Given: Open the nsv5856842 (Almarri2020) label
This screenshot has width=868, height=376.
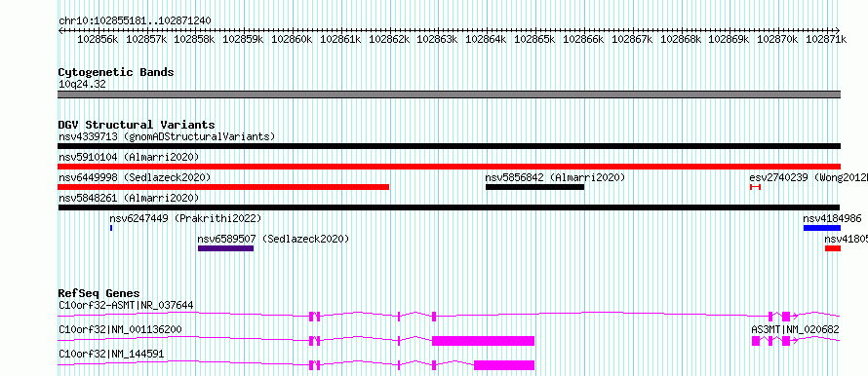Looking at the screenshot, I should (x=555, y=177).
